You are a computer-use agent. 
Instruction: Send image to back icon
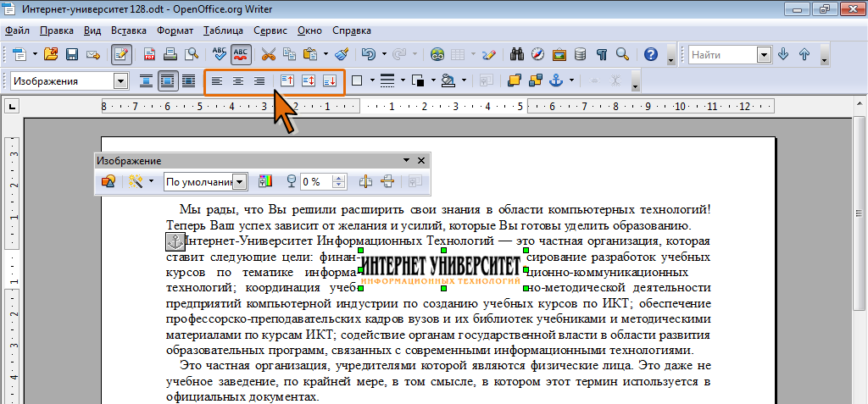coord(536,81)
